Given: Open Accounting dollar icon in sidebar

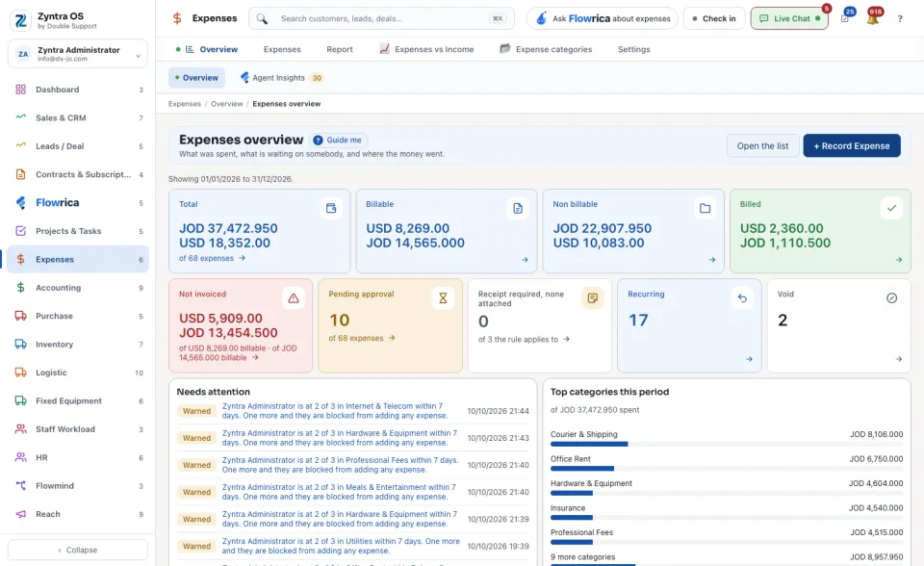Looking at the screenshot, I should (20, 288).
